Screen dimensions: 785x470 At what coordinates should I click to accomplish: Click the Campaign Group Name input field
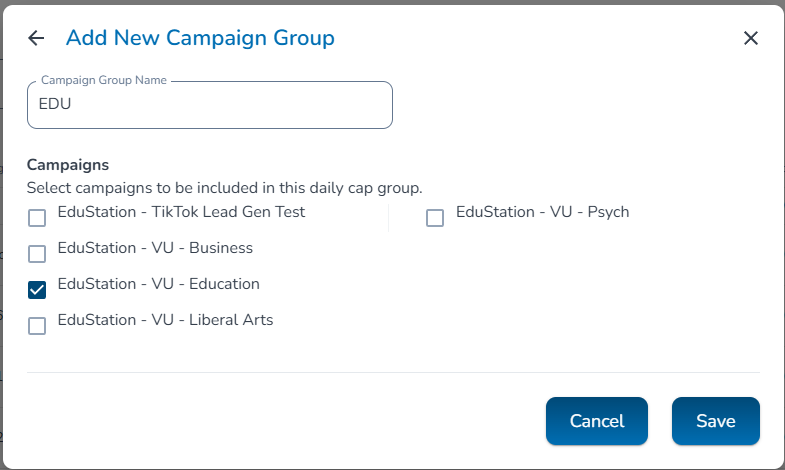click(x=210, y=105)
